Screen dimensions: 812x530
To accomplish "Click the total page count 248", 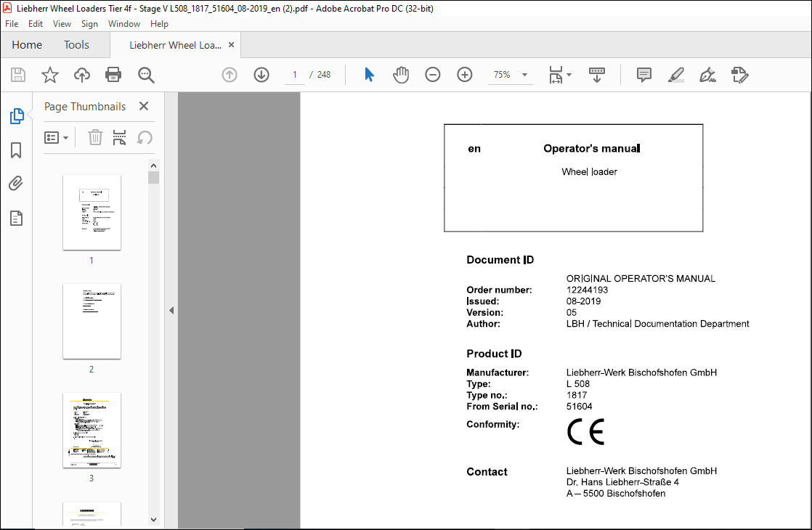I will [x=324, y=75].
